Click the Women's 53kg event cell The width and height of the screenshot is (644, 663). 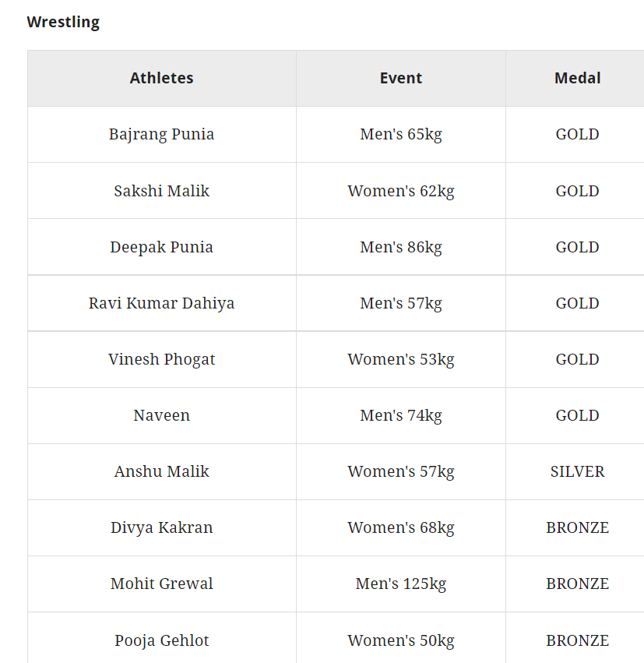coord(400,359)
